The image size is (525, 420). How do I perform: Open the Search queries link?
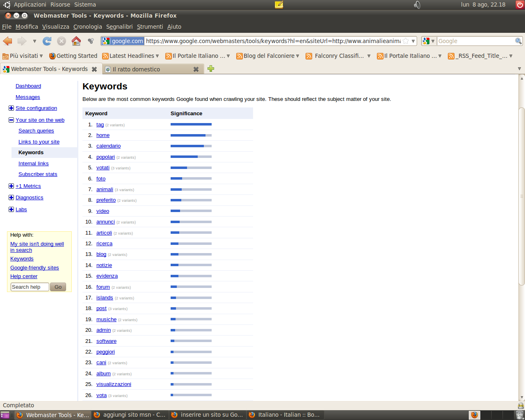click(x=36, y=131)
